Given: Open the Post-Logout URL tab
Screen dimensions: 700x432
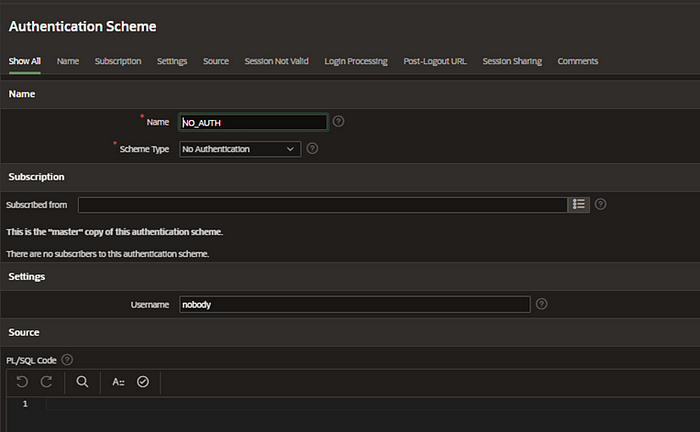Looking at the screenshot, I should (435, 61).
